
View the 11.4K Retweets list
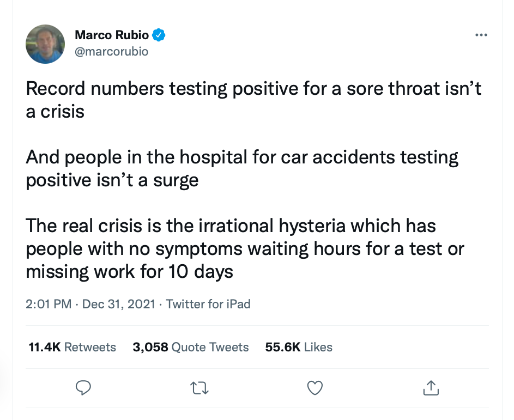pos(72,347)
